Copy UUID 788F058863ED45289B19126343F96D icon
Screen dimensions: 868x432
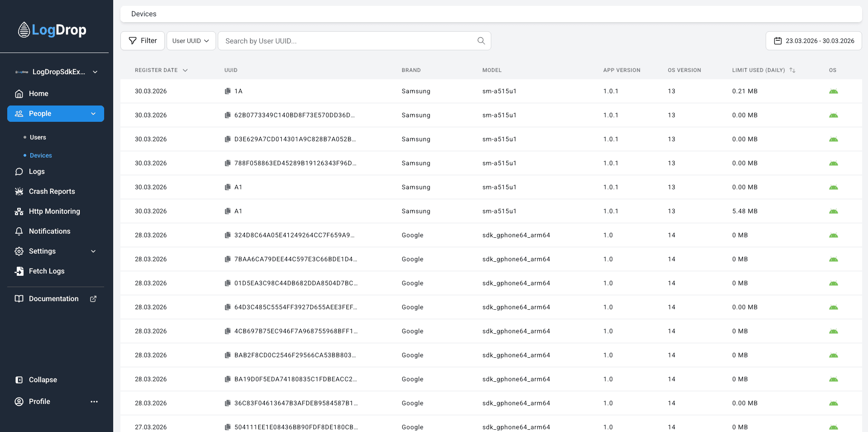click(228, 163)
